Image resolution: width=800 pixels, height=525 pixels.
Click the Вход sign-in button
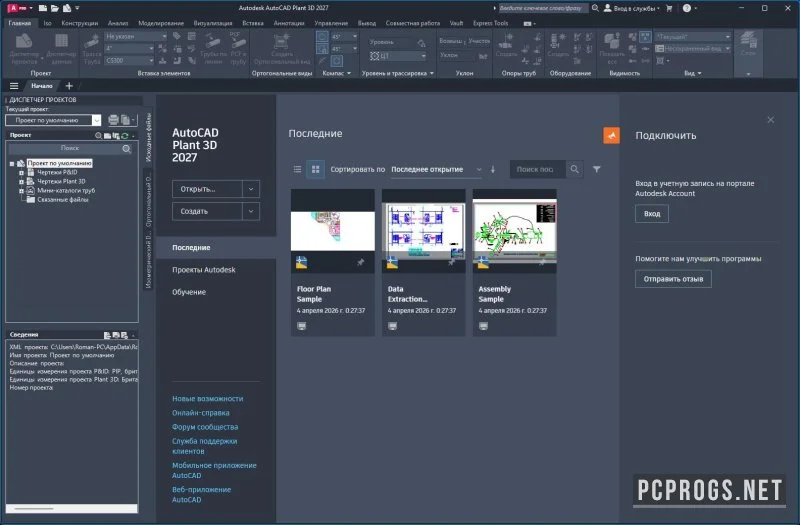click(652, 214)
